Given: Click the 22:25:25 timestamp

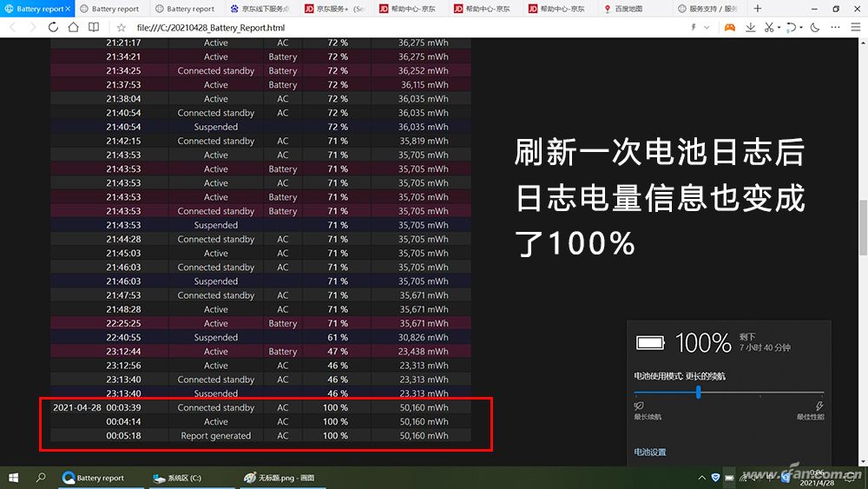Looking at the screenshot, I should coord(123,323).
